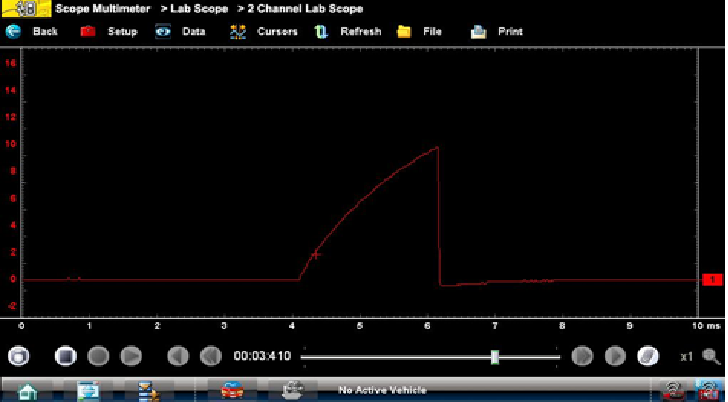Open the Data view option

click(180, 31)
